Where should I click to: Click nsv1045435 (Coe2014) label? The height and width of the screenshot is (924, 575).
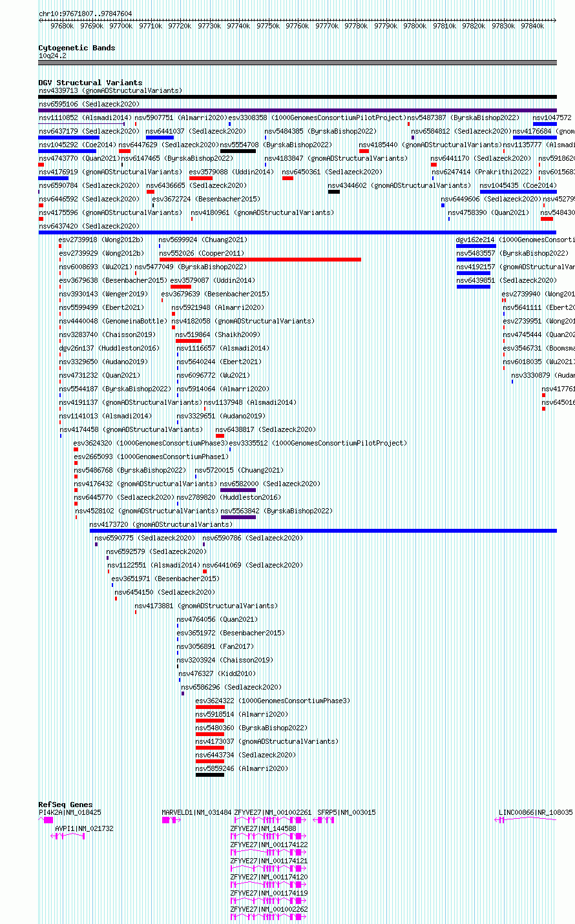point(518,185)
